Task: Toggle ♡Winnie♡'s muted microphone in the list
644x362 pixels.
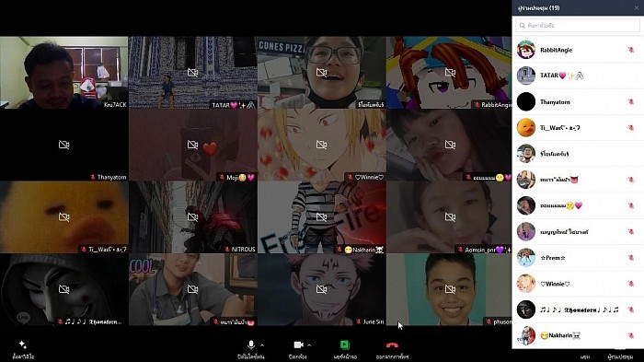Action: [631, 284]
